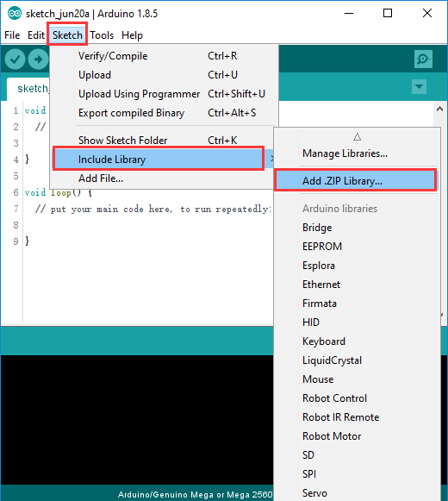The width and height of the screenshot is (448, 501).
Task: Click the void loop() line
Action: (59, 192)
